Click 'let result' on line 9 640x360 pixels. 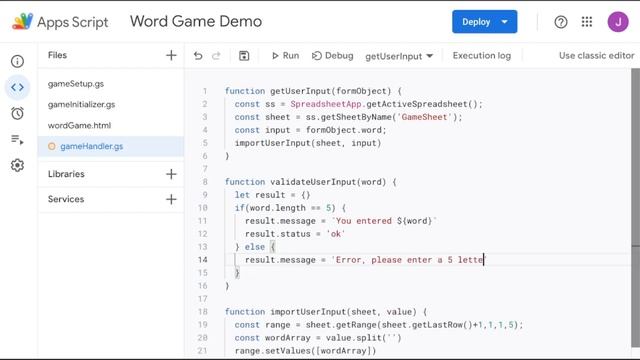coord(260,195)
